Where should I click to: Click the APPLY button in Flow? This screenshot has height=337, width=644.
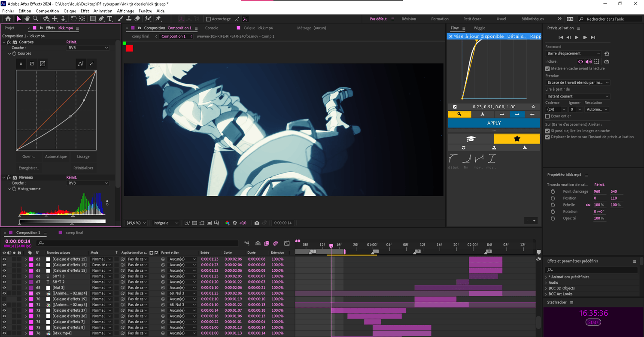[x=494, y=123]
